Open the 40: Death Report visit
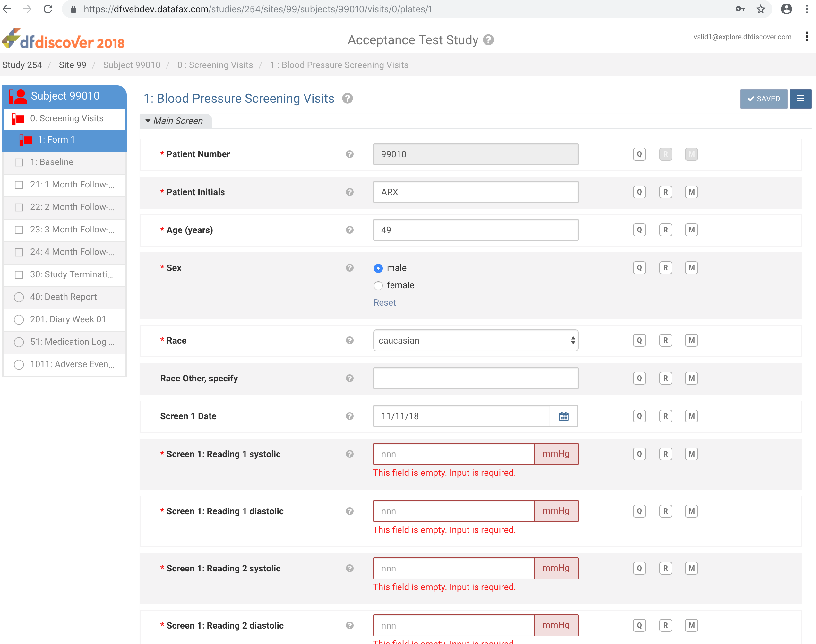 tap(63, 297)
